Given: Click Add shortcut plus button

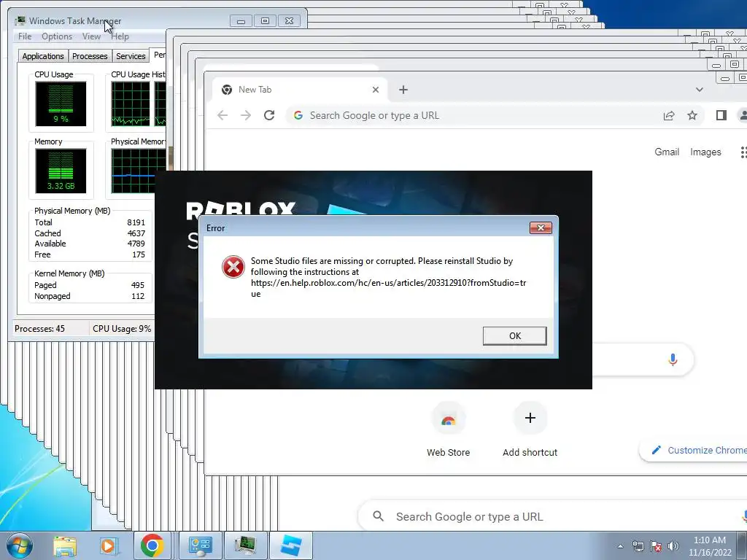Looking at the screenshot, I should pyautogui.click(x=530, y=418).
